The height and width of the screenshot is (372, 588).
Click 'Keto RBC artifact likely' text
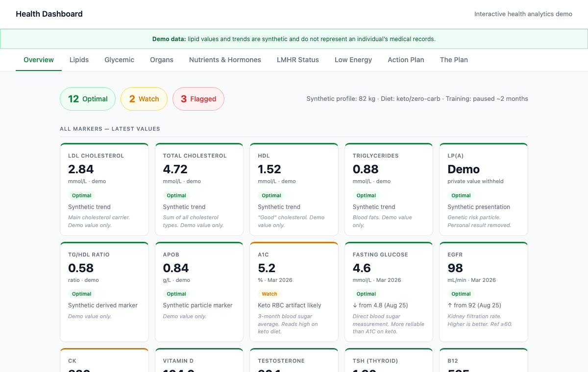tap(290, 305)
